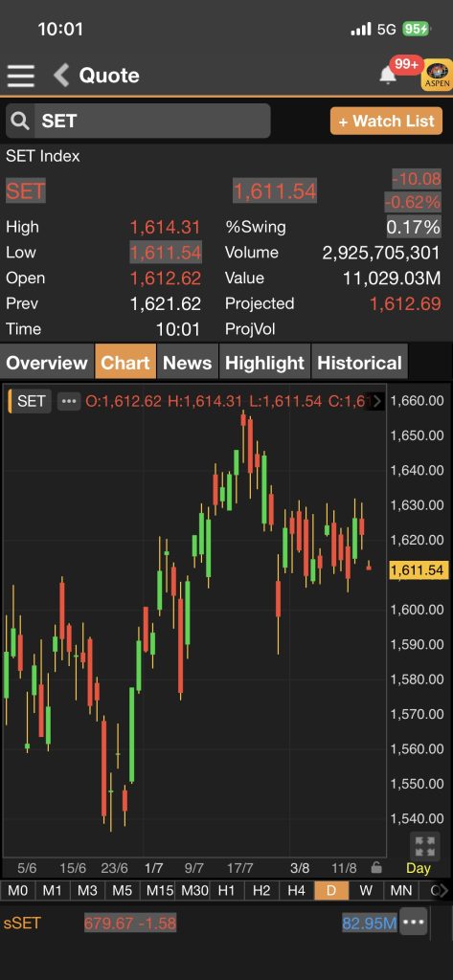Open sSET ticker more options ellipsis
Viewport: 453px width, 980px height.
coord(414,922)
